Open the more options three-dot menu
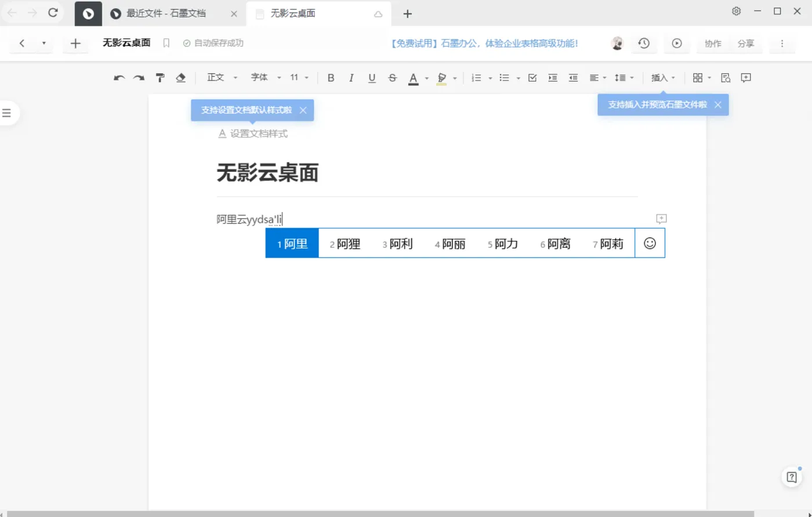 [782, 43]
